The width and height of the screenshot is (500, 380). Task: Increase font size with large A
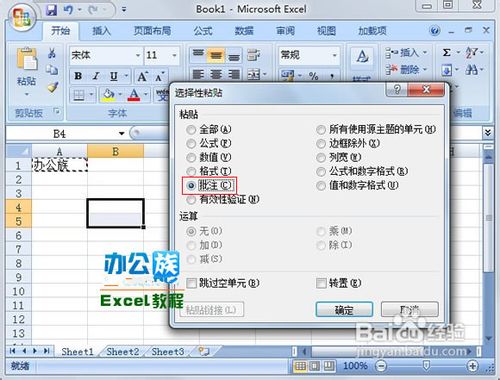click(143, 77)
